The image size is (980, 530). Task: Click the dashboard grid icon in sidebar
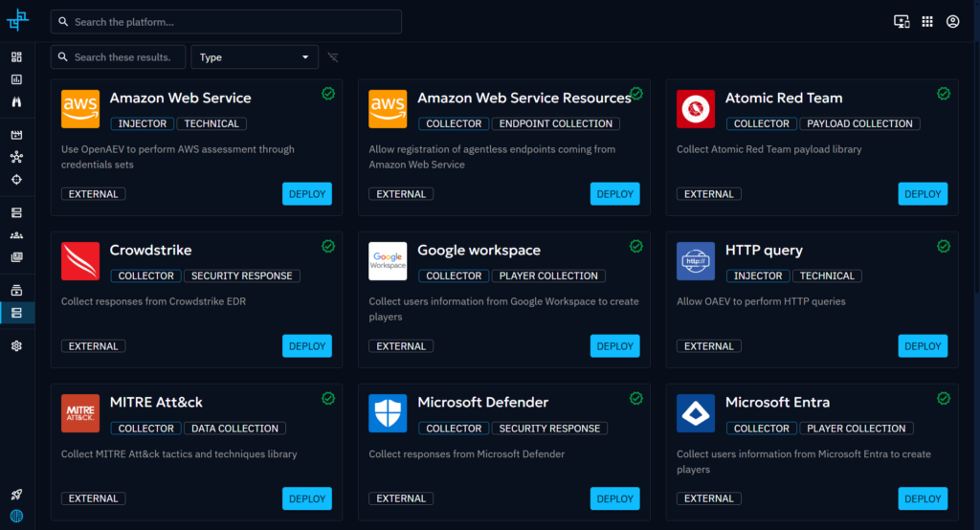coord(16,57)
